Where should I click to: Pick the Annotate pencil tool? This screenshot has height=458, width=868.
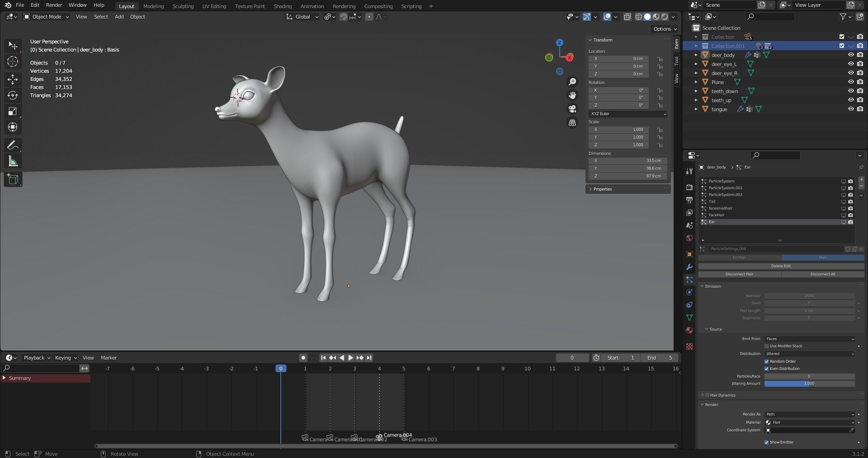point(13,145)
